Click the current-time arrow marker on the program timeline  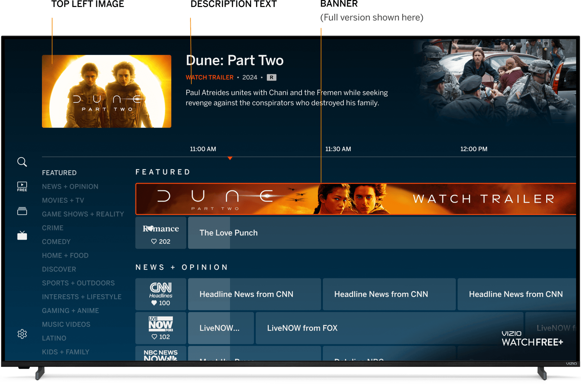(x=230, y=157)
